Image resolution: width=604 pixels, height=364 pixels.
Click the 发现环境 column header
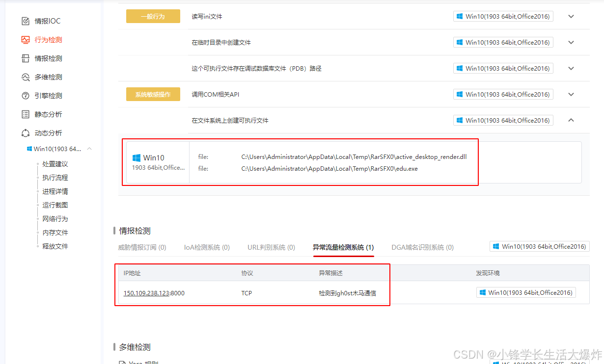pos(488,273)
